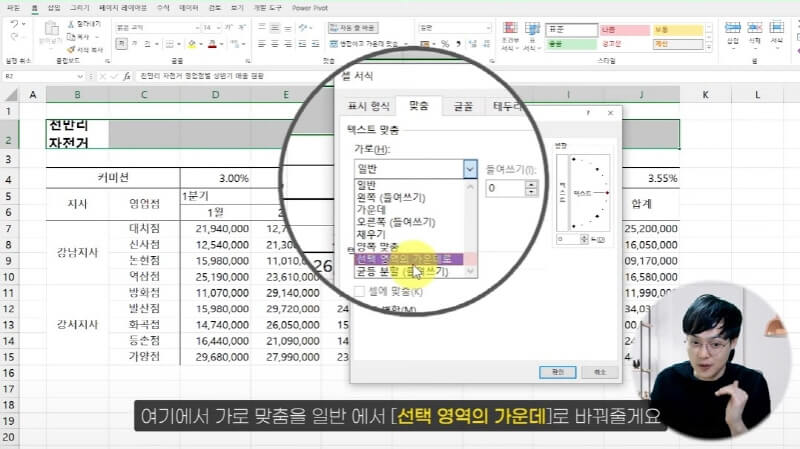The image size is (800, 449).
Task: Open the Name Box dropdown arrow
Action: pos(80,76)
